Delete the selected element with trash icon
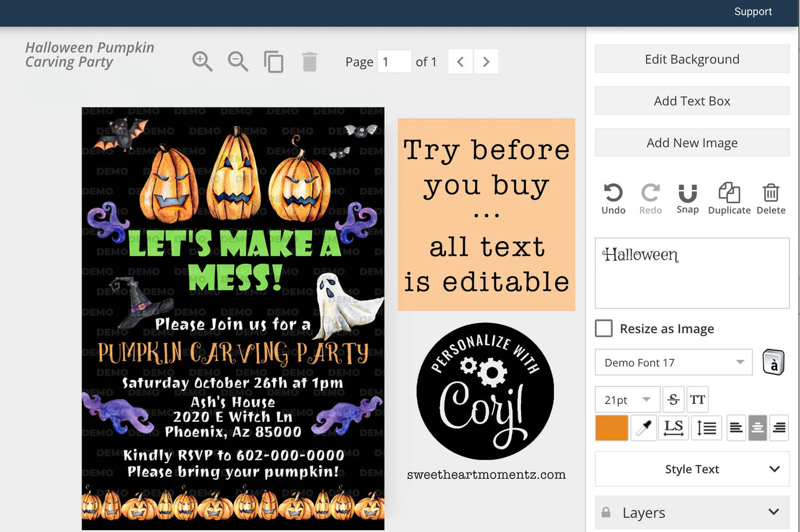Viewport: 800px width, 532px height. click(x=771, y=193)
